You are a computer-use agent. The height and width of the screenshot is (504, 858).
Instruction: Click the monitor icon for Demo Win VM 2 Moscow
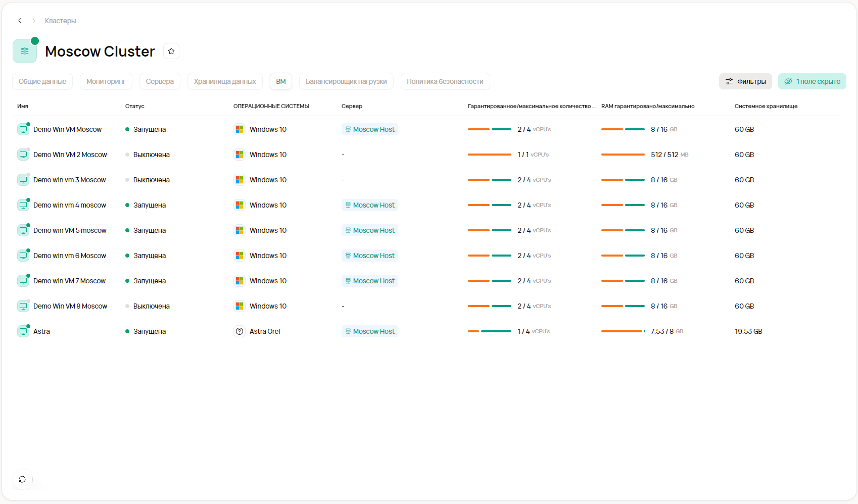click(23, 155)
